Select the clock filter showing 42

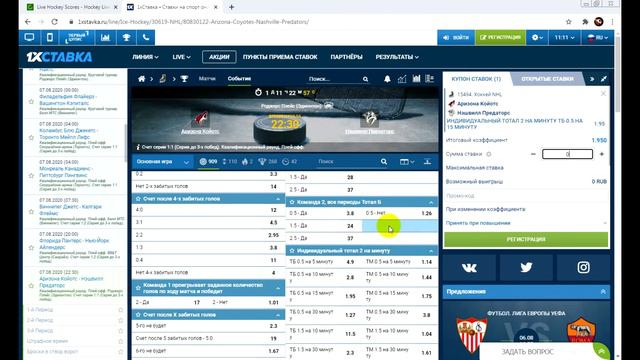[289, 162]
